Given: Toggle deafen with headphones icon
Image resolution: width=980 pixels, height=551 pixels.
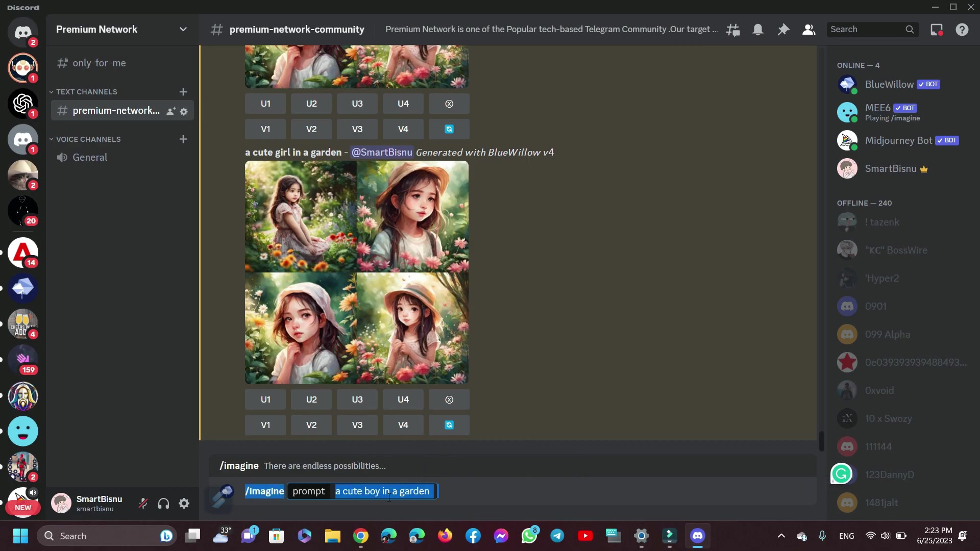Looking at the screenshot, I should [163, 504].
